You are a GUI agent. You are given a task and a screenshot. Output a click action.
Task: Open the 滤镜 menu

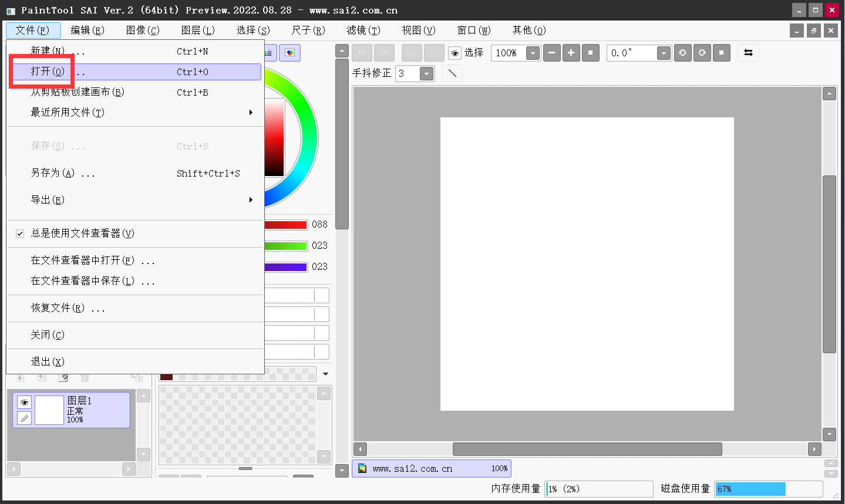click(363, 30)
